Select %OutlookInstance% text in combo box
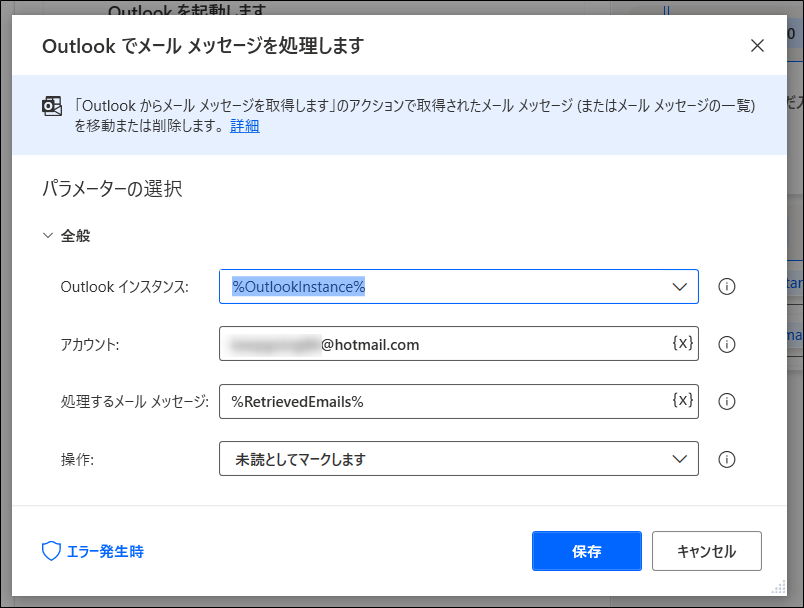Image resolution: width=804 pixels, height=608 pixels. (x=298, y=287)
